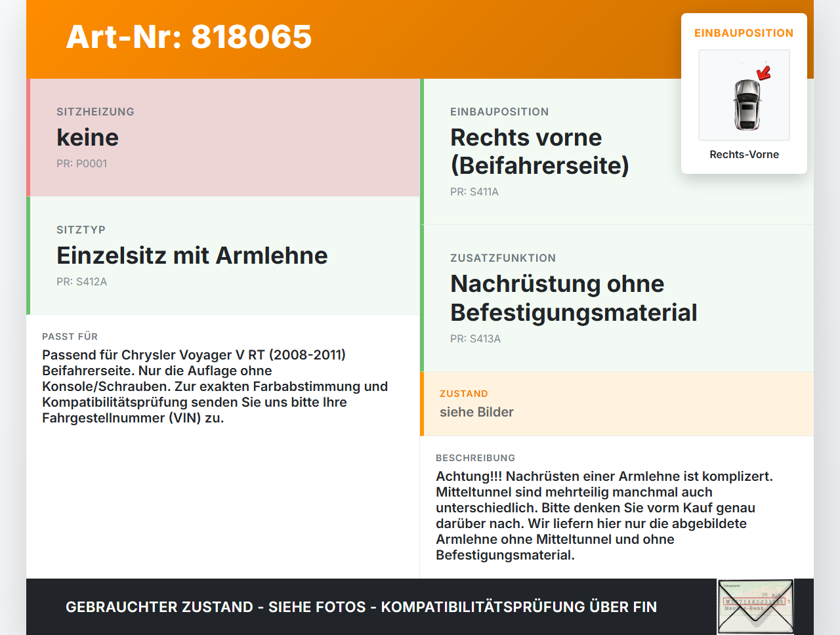The image size is (840, 635).
Task: Click the 'GEBRAUCHTER ZUSTAND' footer banner text
Action: [x=361, y=607]
